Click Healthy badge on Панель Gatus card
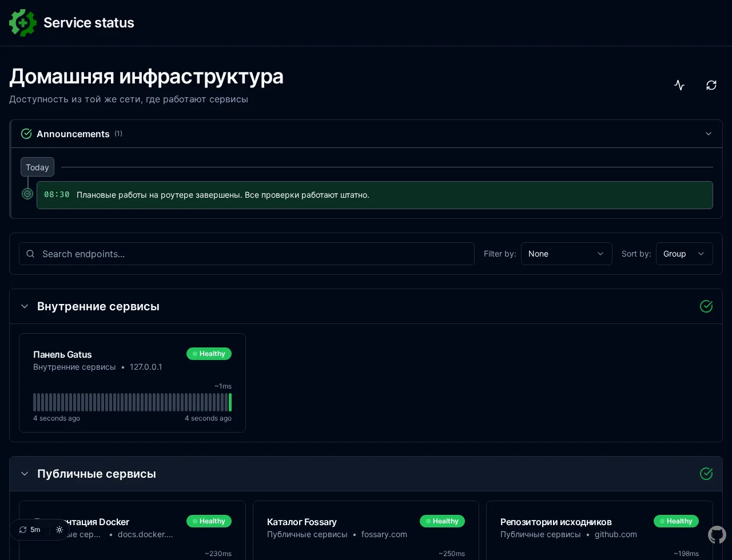Screen dimensions: 732x560 click(209, 354)
